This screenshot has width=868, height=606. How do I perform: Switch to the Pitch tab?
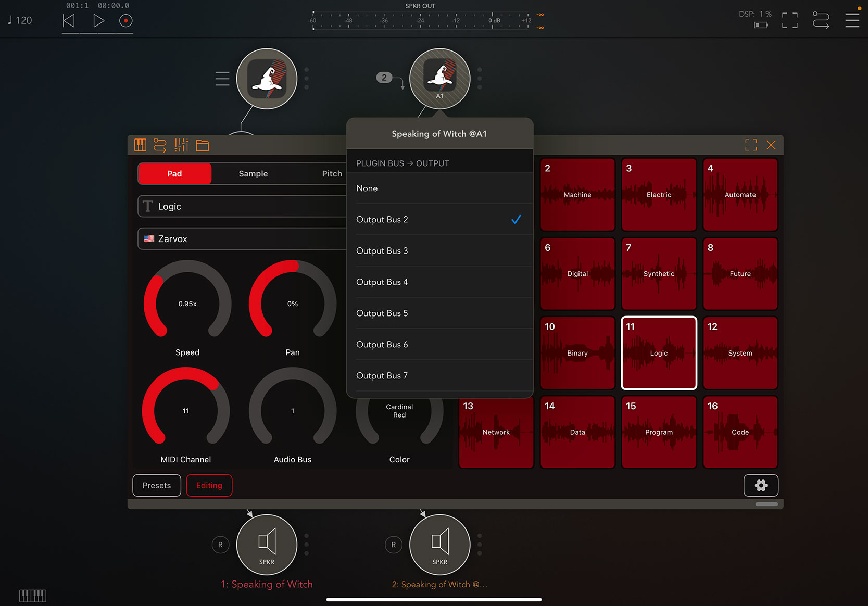coord(332,173)
